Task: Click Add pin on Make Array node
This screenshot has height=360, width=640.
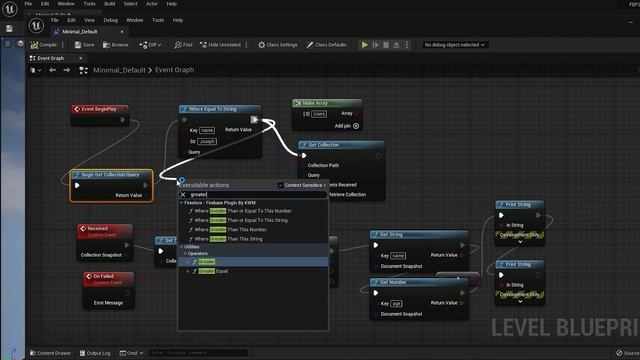Action: click(347, 126)
